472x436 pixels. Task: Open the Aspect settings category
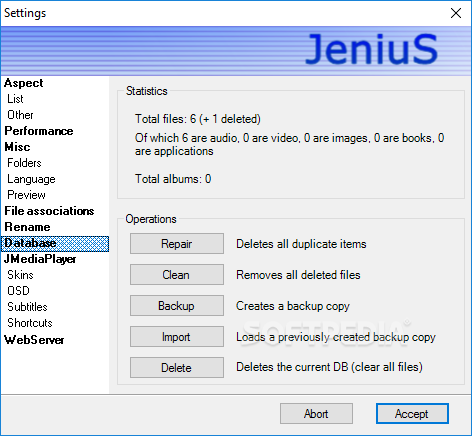coord(24,83)
